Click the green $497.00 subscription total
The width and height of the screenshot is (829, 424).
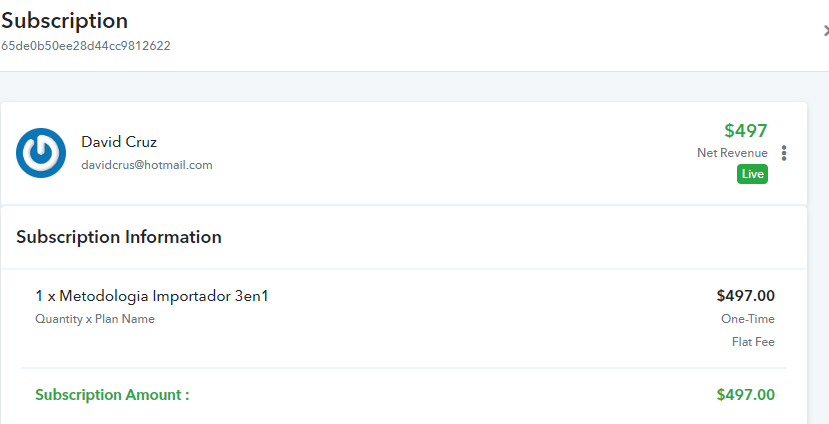pyautogui.click(x=745, y=395)
